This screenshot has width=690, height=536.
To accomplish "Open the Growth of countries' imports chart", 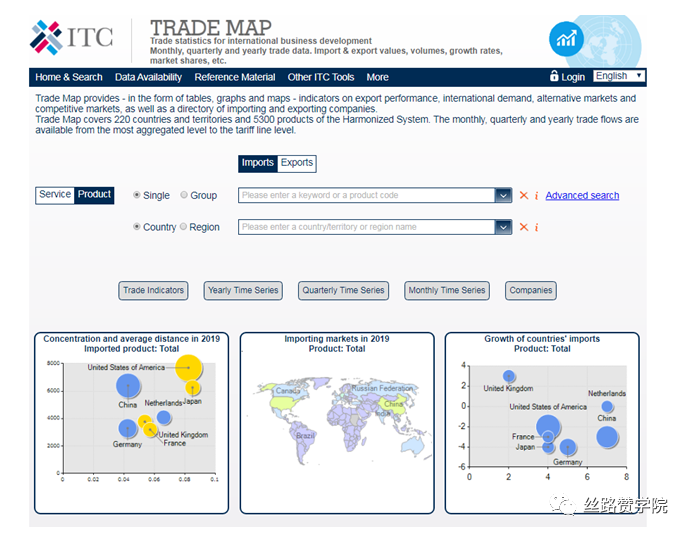I will (542, 422).
